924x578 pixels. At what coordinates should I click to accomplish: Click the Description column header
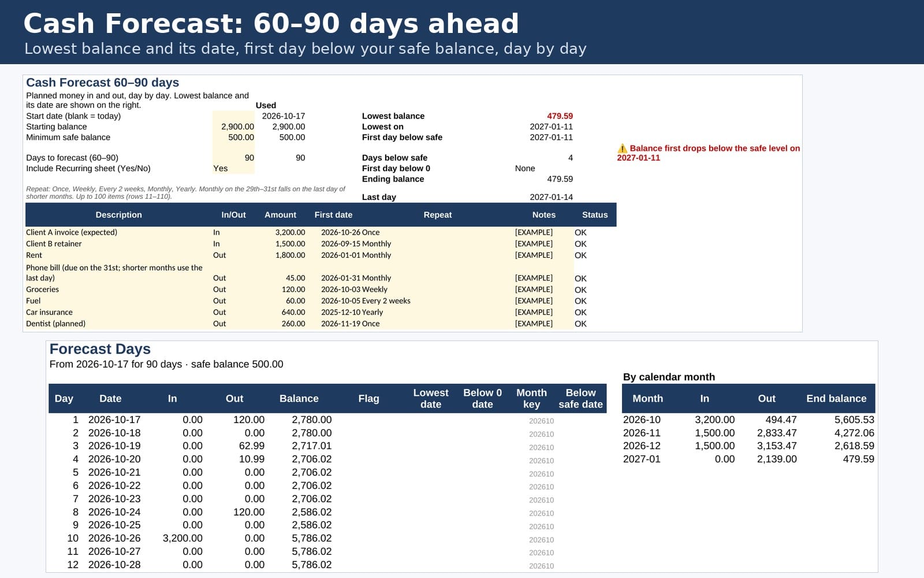[x=118, y=214]
